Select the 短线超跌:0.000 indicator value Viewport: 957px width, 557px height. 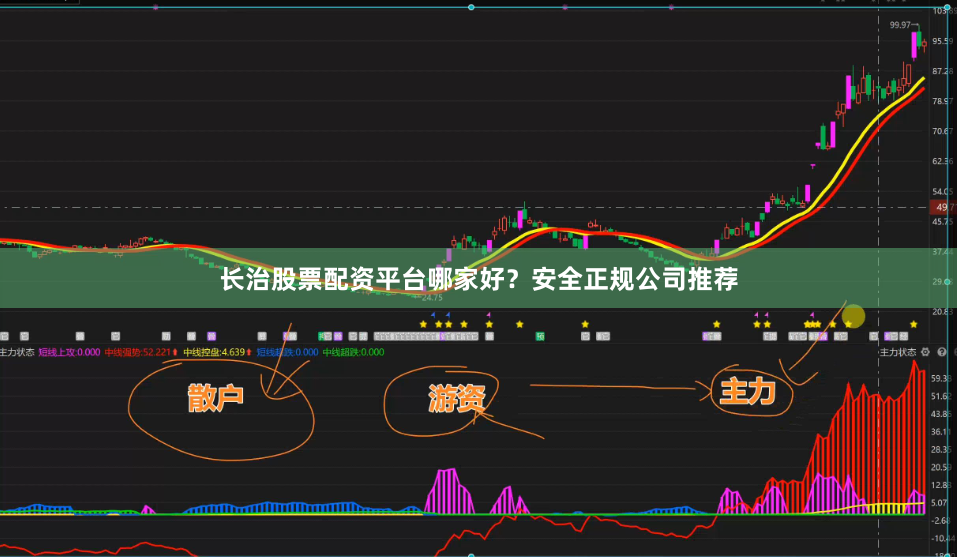pyautogui.click(x=287, y=352)
